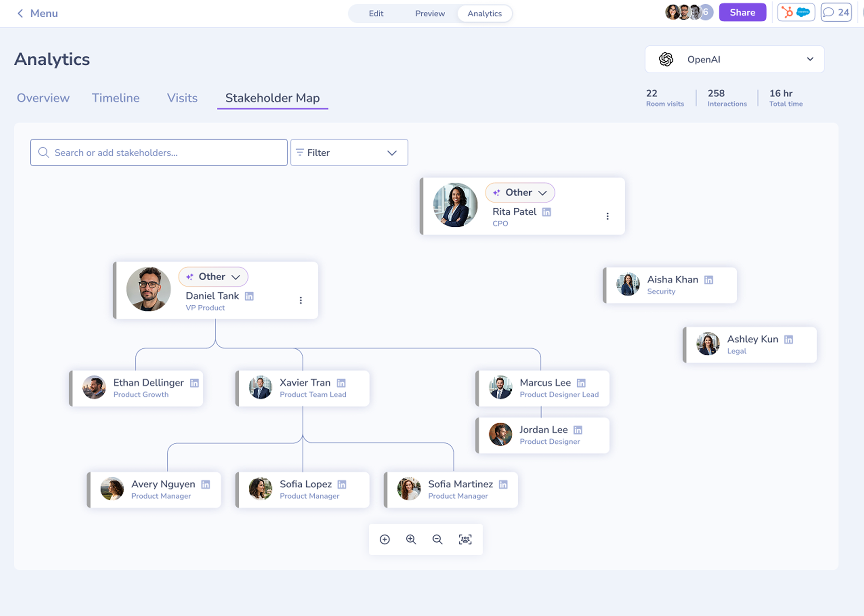Switch to the Visits tab
The height and width of the screenshot is (616, 864).
click(x=182, y=98)
